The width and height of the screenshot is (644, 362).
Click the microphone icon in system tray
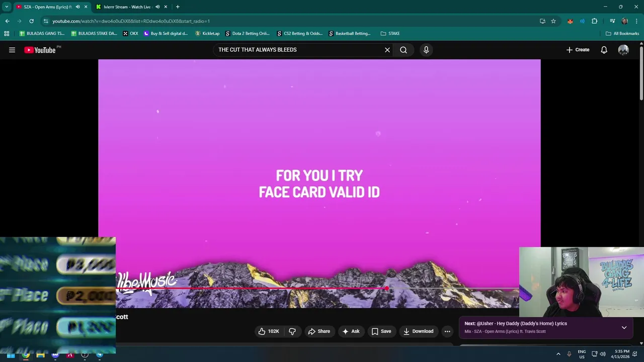569,354
